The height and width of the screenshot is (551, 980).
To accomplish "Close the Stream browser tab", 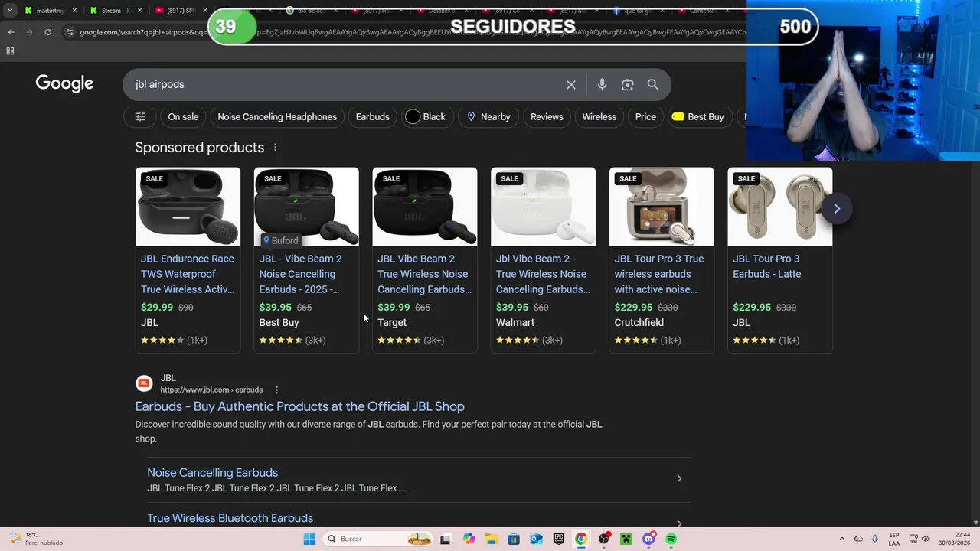I will pos(139,11).
